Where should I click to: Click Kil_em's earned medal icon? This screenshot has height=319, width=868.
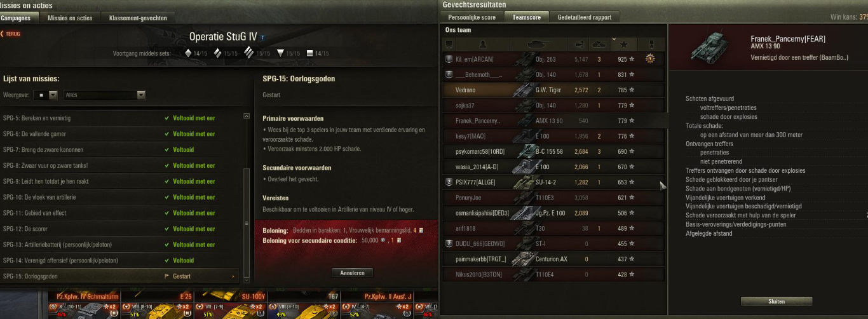(x=649, y=59)
